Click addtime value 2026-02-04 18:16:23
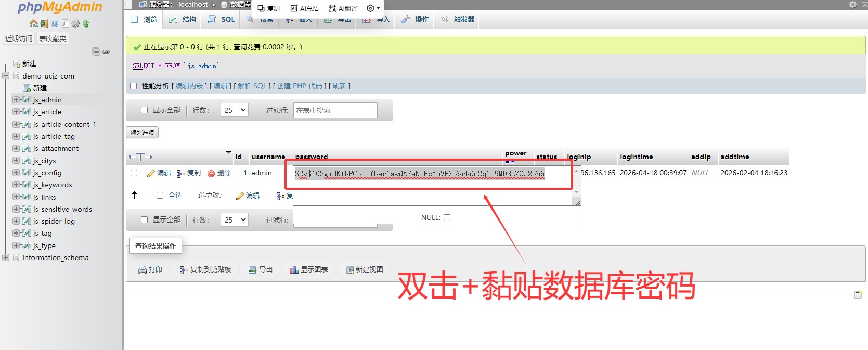This screenshot has height=350, width=868. (754, 173)
